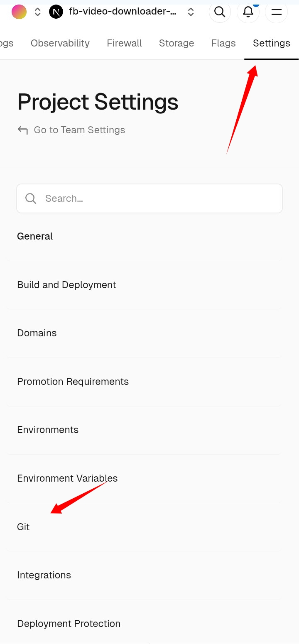Switch to the Observability tab

click(60, 43)
